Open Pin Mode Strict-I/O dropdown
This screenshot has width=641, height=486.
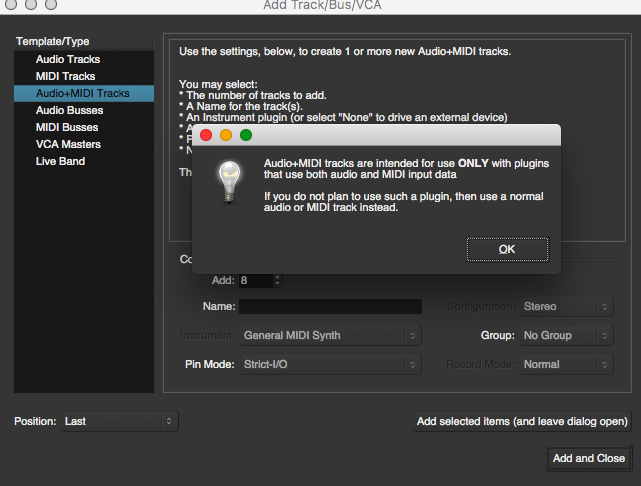coord(330,364)
